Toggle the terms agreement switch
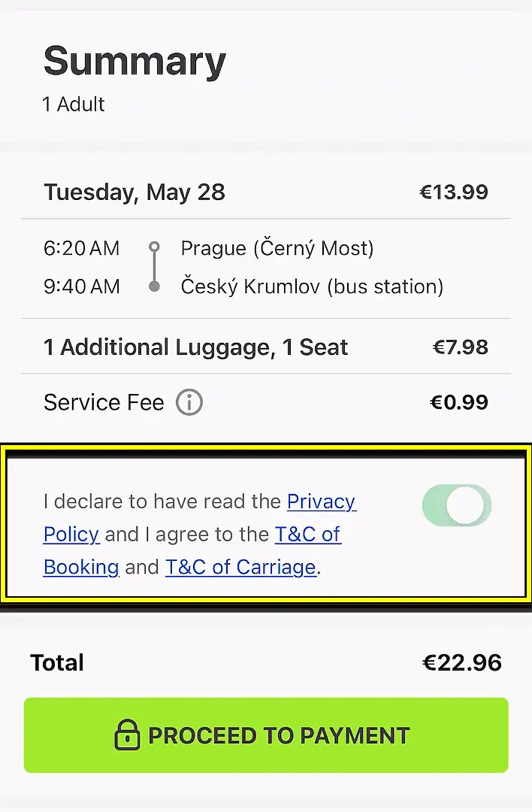This screenshot has width=532, height=812. 457,505
